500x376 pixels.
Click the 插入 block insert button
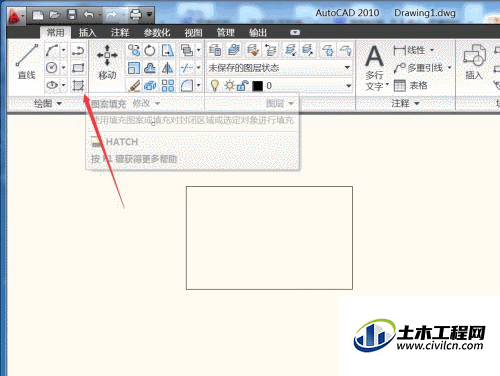474,63
